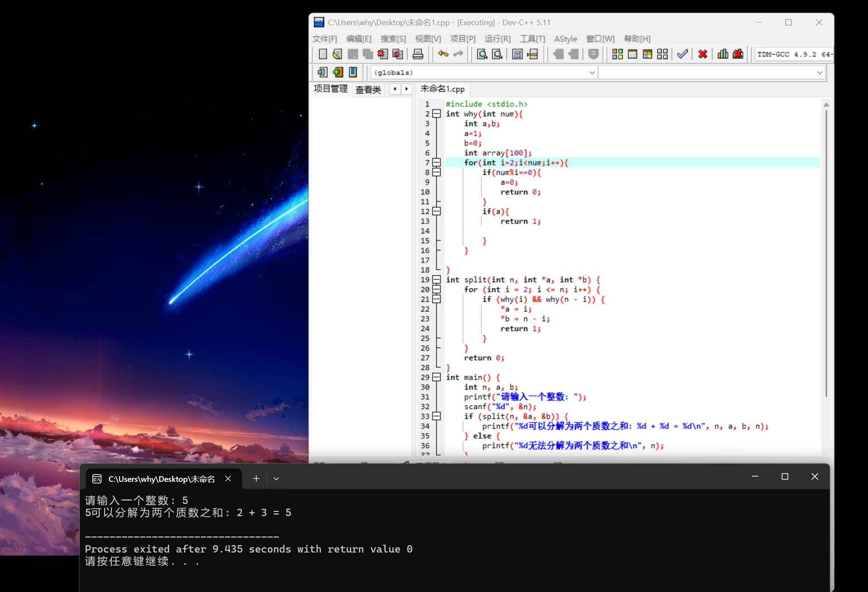Open the (globals) scope dropdown

[592, 73]
